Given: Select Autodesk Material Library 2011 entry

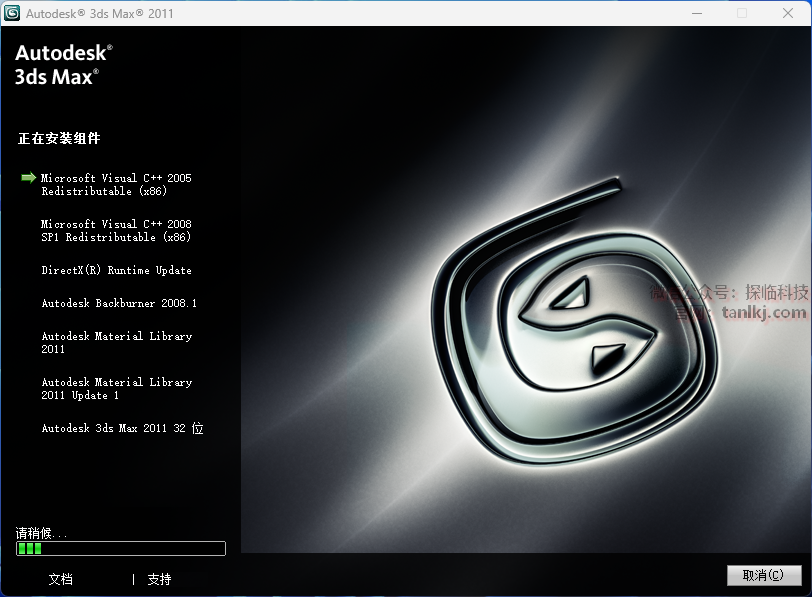Looking at the screenshot, I should pos(116,342).
